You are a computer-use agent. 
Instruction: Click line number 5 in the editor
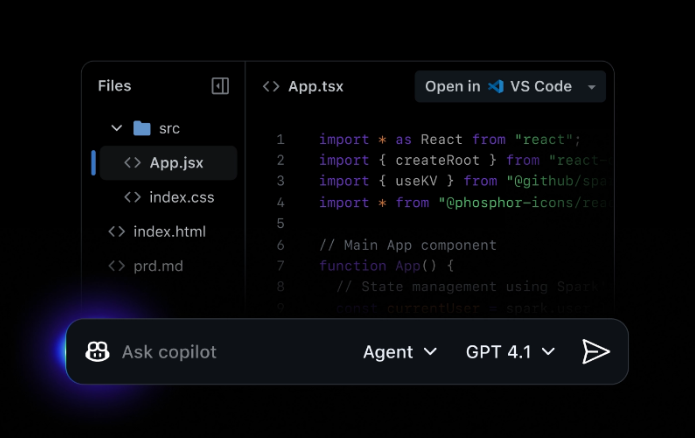[281, 223]
